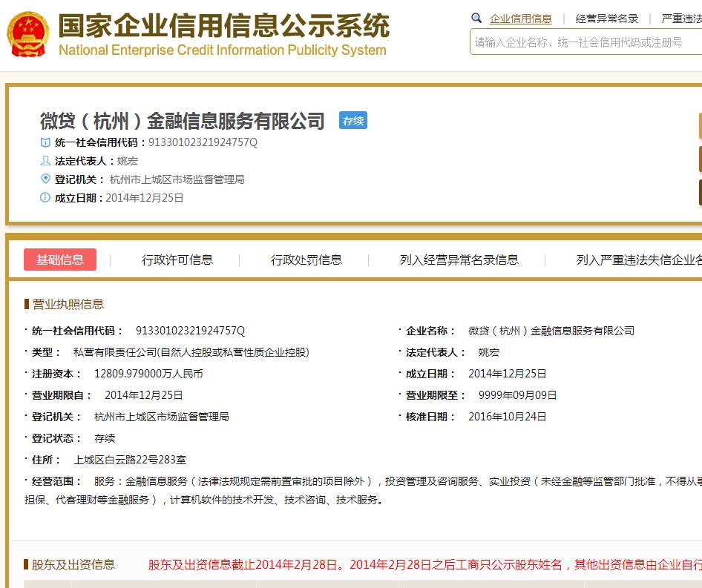Click the red shareholder info notice text

point(425,565)
